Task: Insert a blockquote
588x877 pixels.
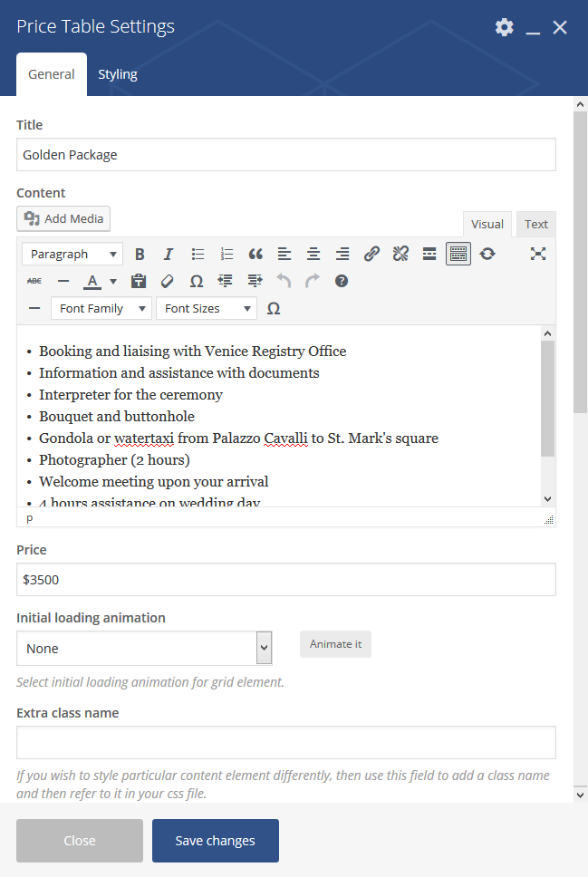Action: (x=255, y=255)
